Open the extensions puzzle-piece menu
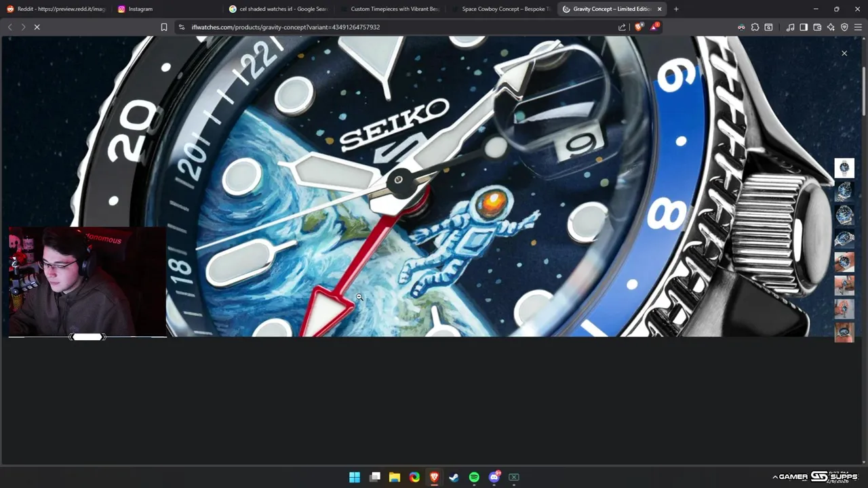 pos(755,27)
